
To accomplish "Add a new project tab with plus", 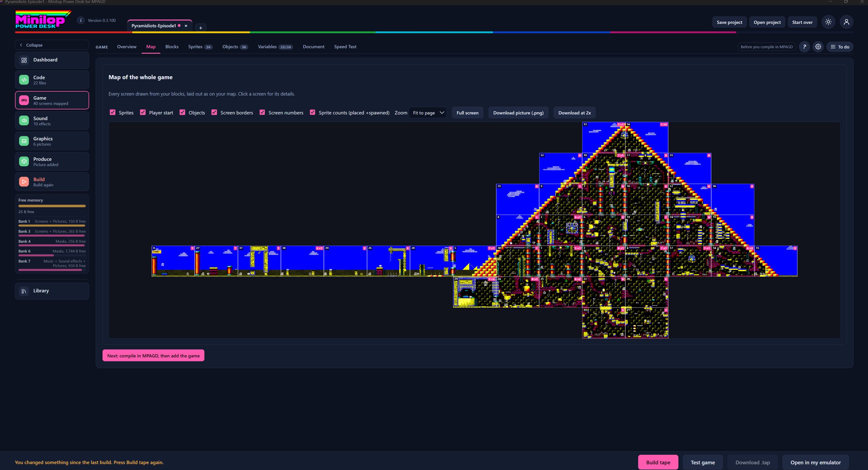I will click(x=200, y=27).
